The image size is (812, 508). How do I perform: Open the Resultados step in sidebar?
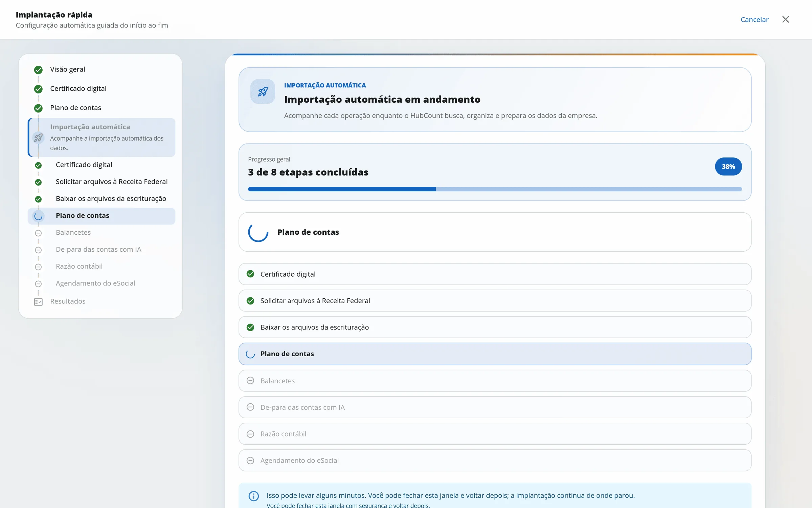68,301
